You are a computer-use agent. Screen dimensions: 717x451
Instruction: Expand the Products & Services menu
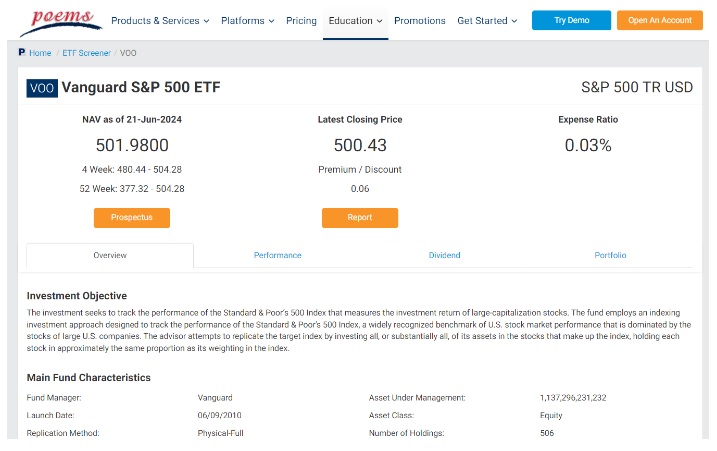160,21
